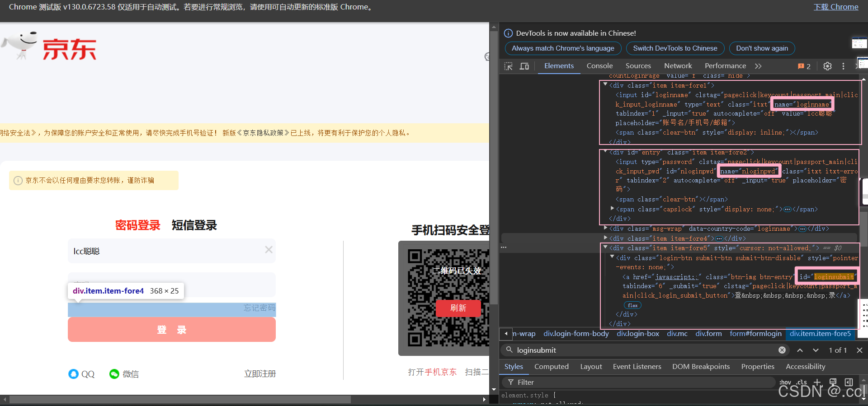This screenshot has height=406, width=868.
Task: Open the Accessibility pane
Action: pos(805,367)
